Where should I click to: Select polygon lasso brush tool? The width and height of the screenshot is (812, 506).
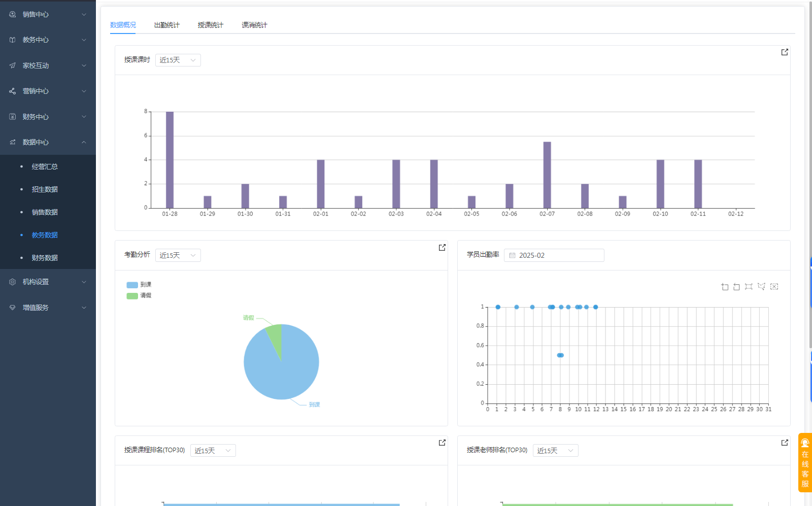click(761, 287)
